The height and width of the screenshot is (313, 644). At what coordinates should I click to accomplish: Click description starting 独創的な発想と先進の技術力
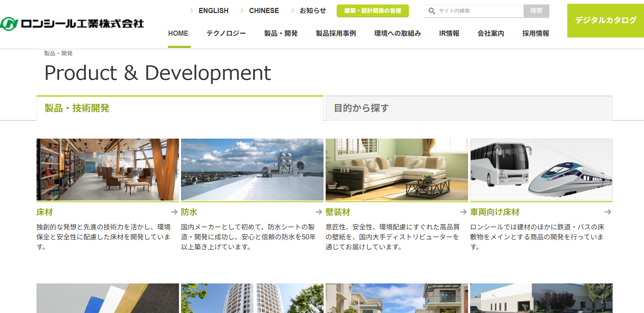104,237
